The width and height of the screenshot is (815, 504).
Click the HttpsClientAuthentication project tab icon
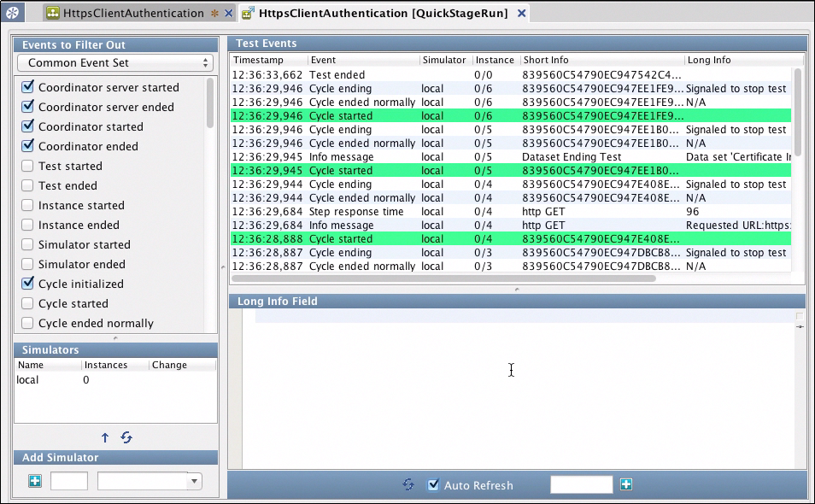[x=53, y=14]
